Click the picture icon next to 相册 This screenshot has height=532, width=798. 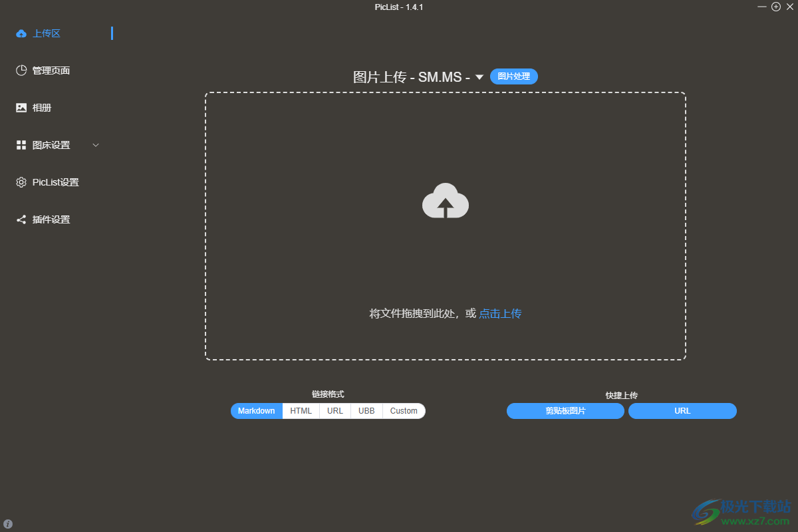tap(21, 108)
